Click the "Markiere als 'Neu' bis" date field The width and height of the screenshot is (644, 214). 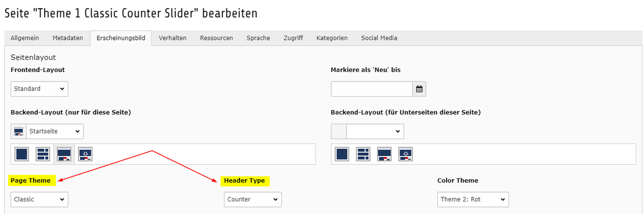tap(372, 89)
